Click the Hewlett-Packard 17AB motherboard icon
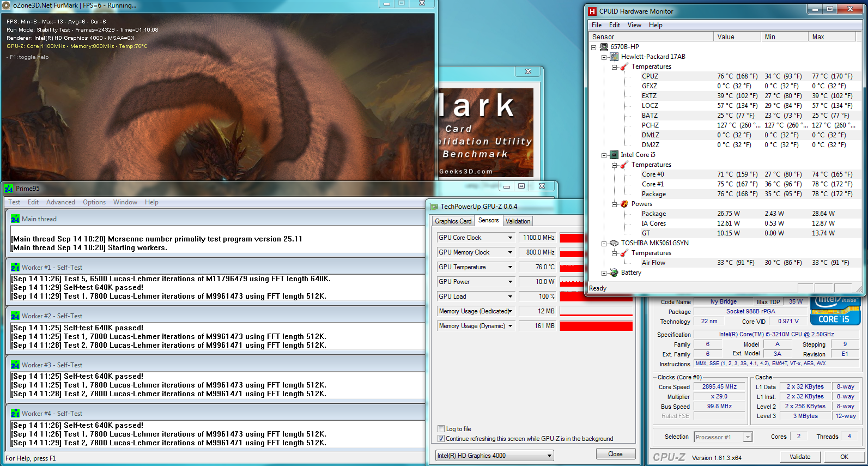Image resolution: width=868 pixels, height=466 pixels. tap(614, 57)
